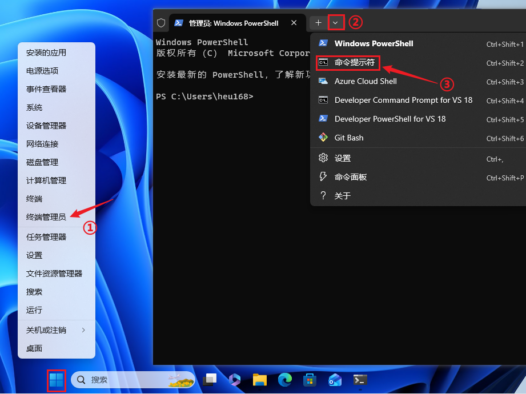Open 网络连接 from context menu
Image resolution: width=526 pixels, height=394 pixels.
56,144
